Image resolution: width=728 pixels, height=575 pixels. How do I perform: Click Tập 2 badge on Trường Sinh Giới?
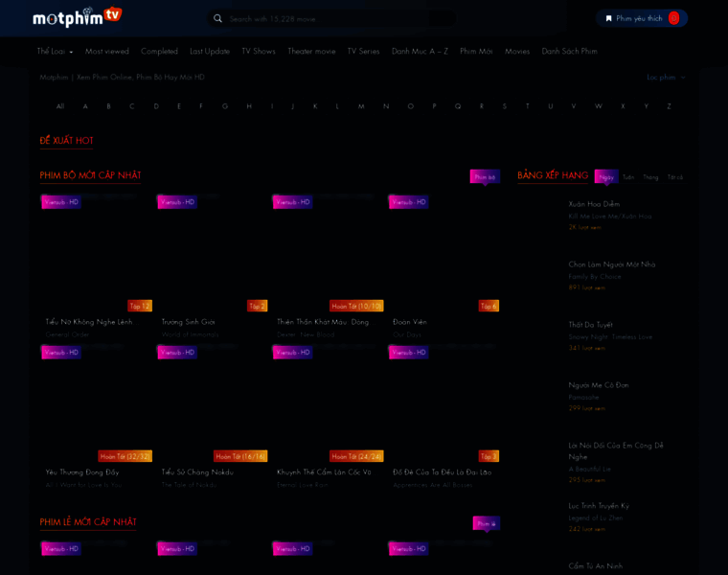[258, 306]
